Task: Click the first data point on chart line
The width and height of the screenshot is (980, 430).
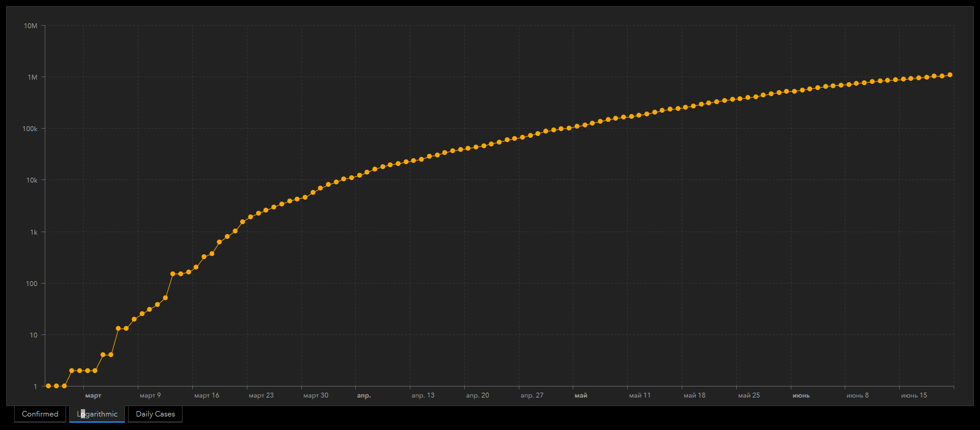Action: pos(48,386)
